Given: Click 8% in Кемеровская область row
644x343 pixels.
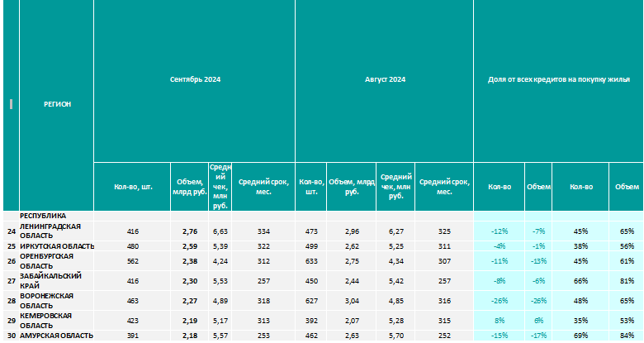Looking at the screenshot, I should 500,321.
